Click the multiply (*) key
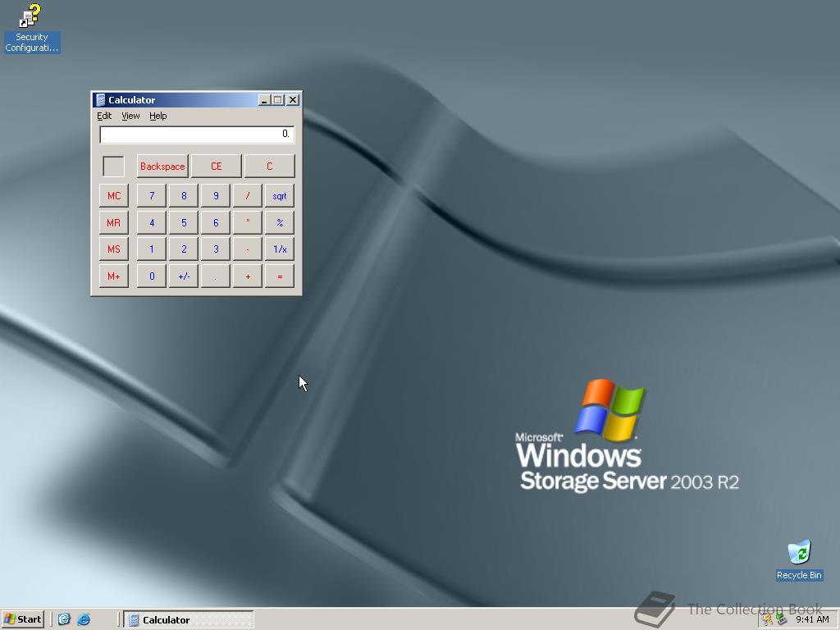This screenshot has width=840, height=630. click(x=248, y=222)
